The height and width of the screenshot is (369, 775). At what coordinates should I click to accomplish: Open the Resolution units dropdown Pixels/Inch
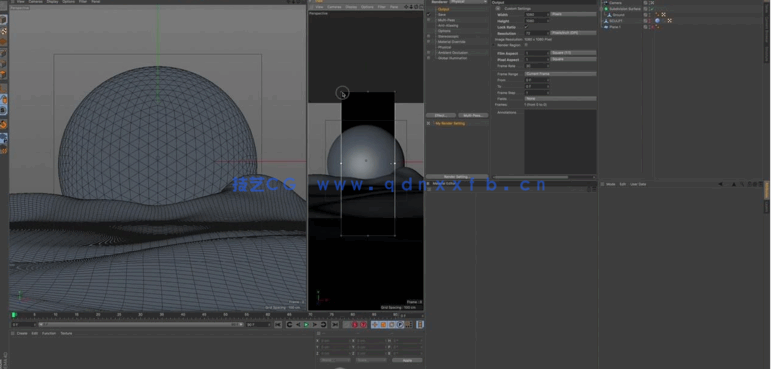tap(573, 33)
